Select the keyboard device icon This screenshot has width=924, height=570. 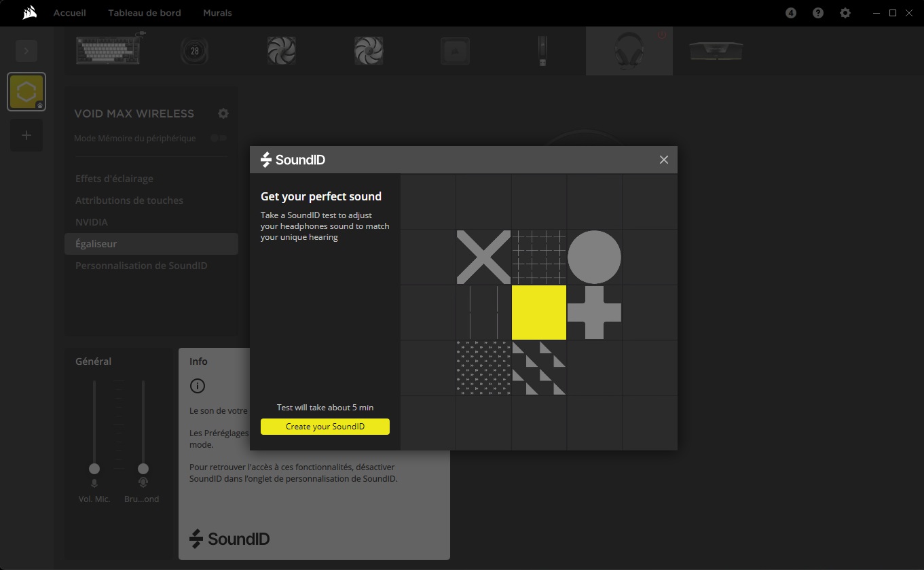pyautogui.click(x=108, y=50)
